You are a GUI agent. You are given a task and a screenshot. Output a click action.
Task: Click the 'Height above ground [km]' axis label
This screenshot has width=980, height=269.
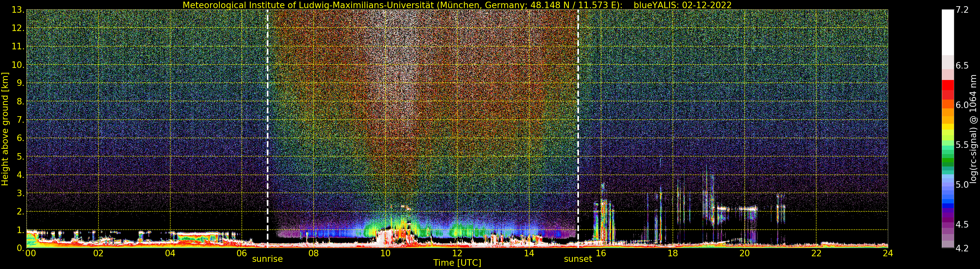pyautogui.click(x=5, y=129)
